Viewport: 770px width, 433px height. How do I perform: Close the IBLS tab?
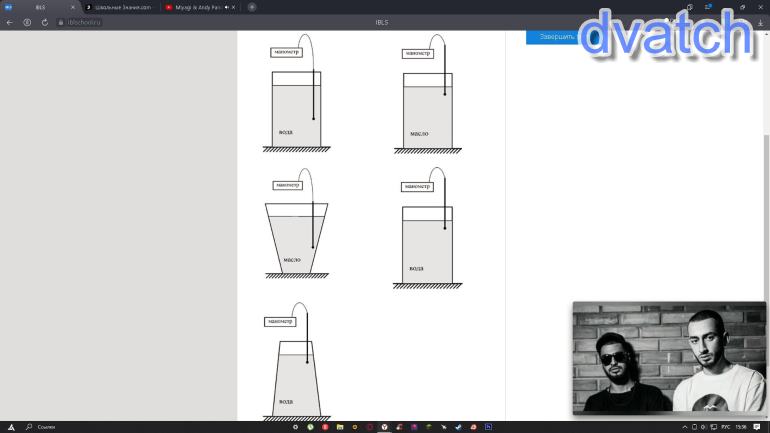73,7
